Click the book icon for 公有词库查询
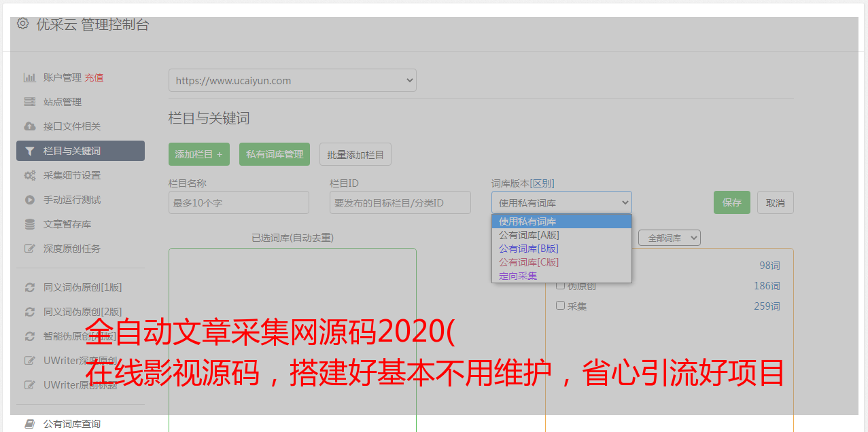This screenshot has width=868, height=432. [x=29, y=424]
